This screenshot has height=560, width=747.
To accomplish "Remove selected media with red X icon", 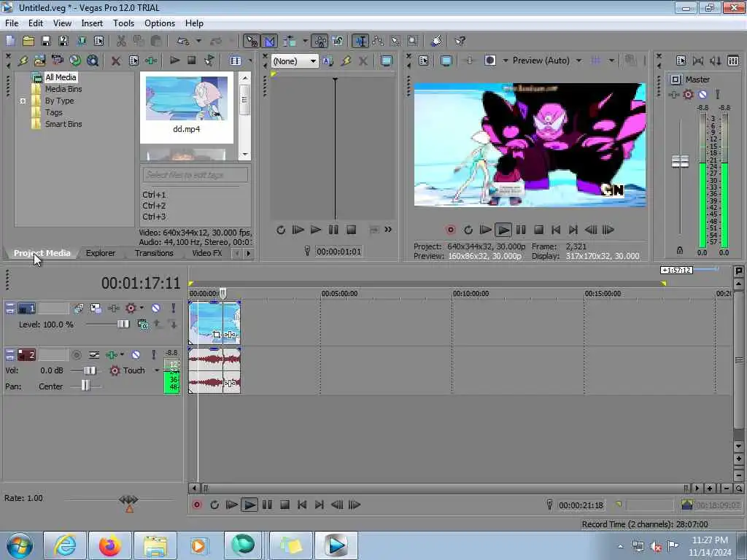I will click(x=115, y=61).
